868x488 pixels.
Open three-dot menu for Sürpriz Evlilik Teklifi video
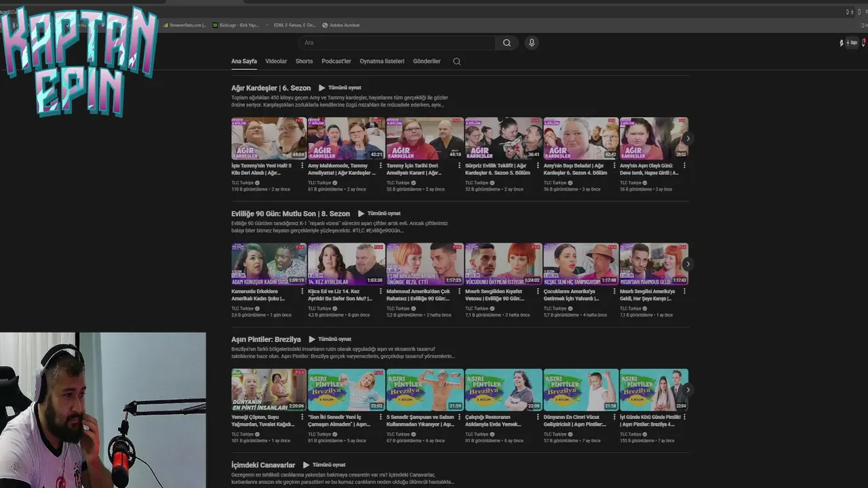pos(538,165)
